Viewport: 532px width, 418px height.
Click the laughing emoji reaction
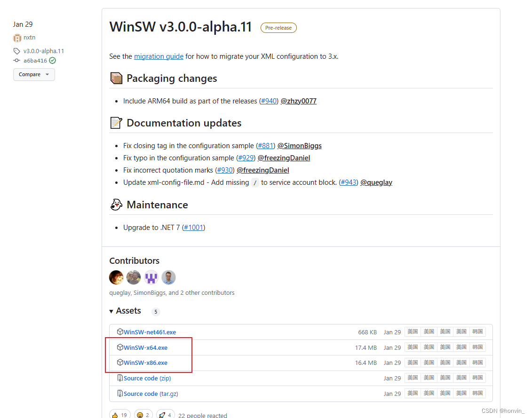[143, 415]
